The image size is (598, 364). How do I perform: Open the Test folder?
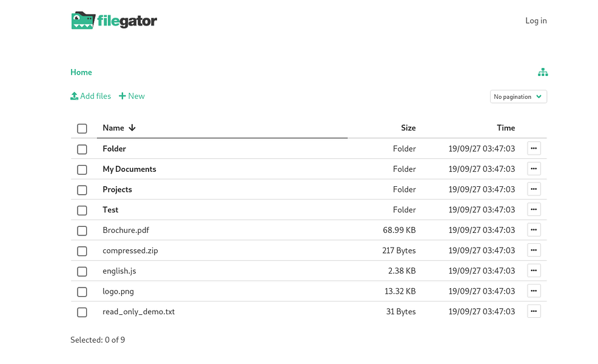coord(110,209)
